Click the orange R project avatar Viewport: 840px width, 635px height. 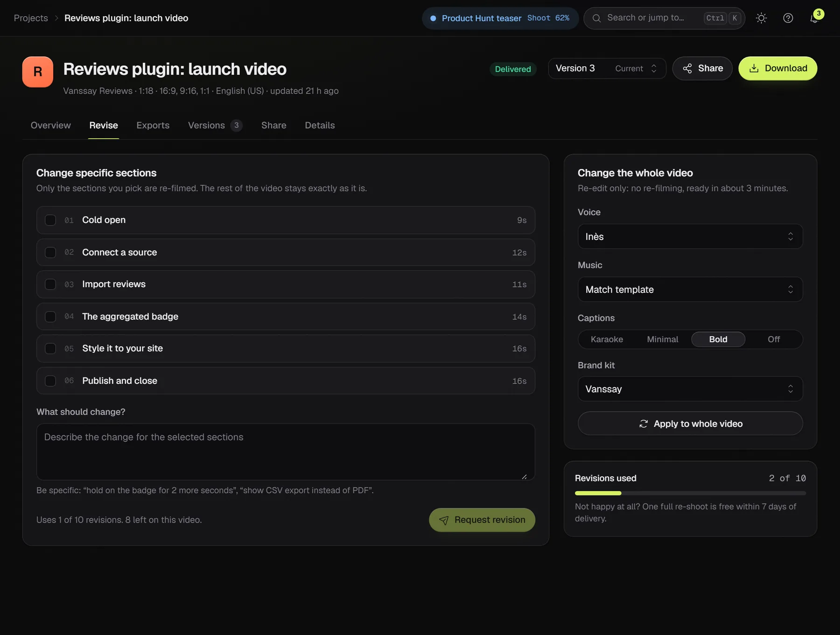click(38, 72)
